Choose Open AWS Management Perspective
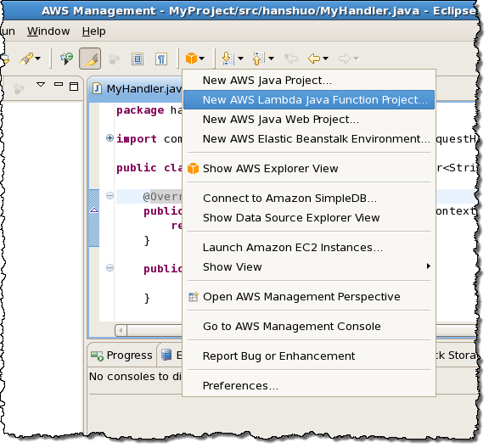489x448 pixels. [x=309, y=296]
